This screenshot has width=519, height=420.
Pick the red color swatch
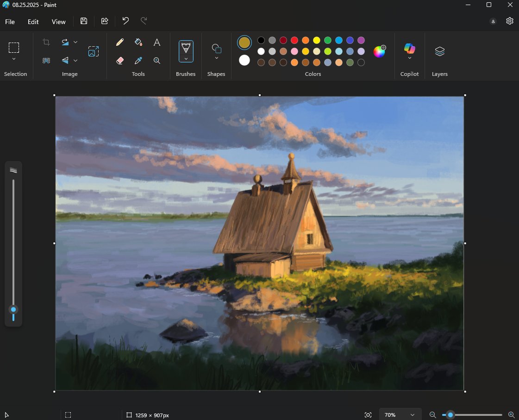[294, 40]
